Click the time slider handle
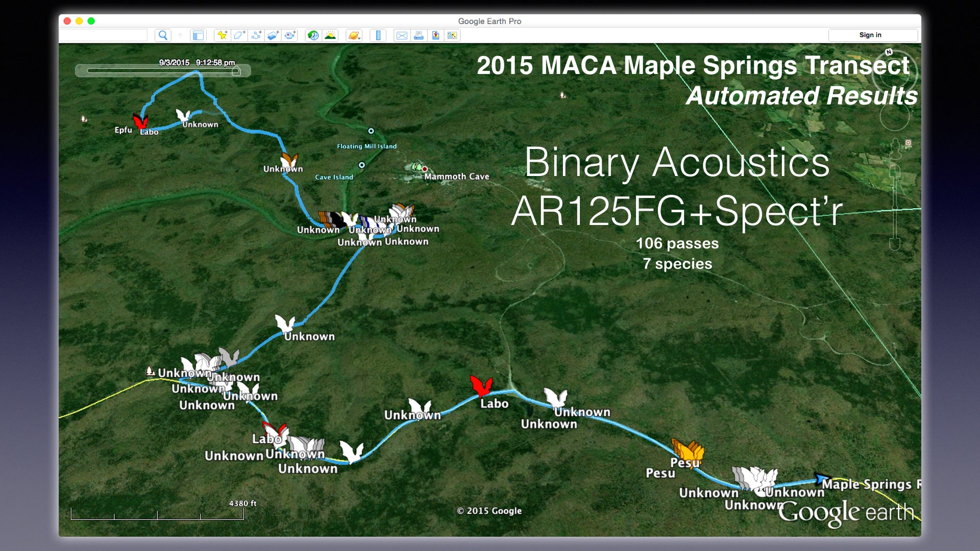The height and width of the screenshot is (551, 980). point(236,71)
